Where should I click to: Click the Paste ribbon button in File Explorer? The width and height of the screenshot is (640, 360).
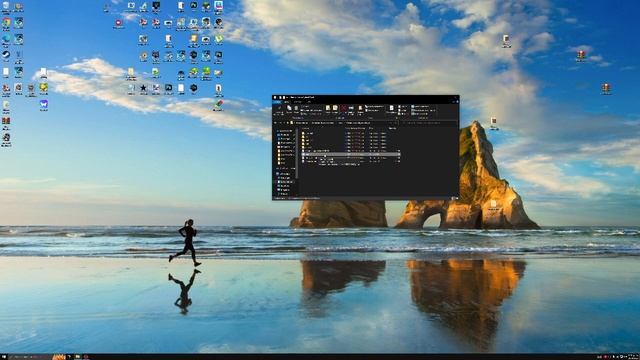click(296, 109)
